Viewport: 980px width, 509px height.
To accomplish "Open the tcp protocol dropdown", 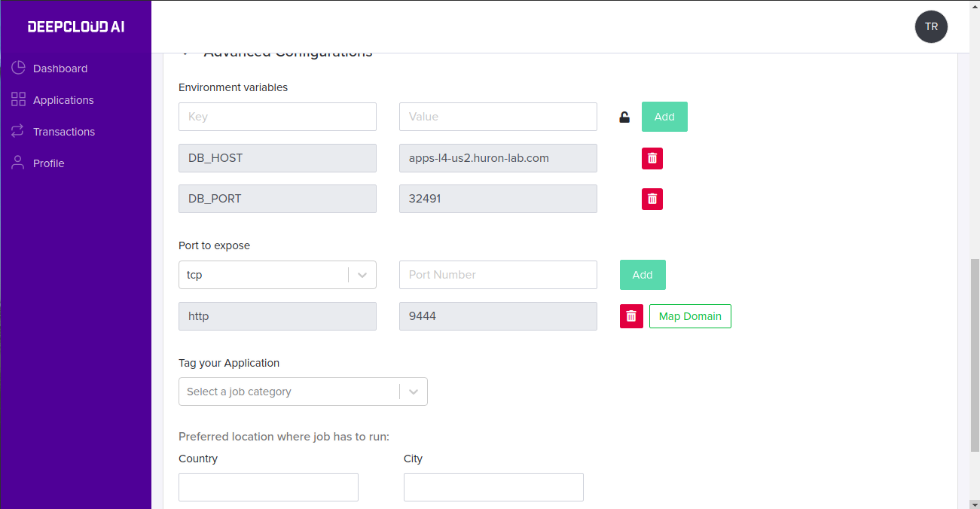I will [x=277, y=275].
